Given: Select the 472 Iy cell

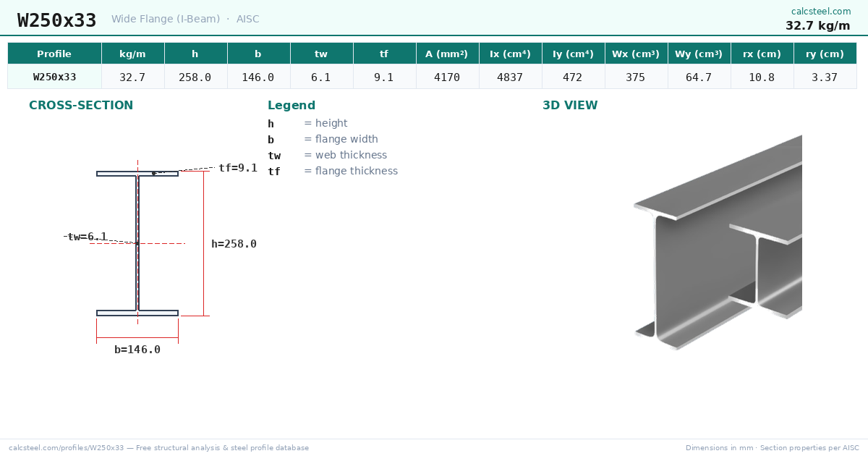Looking at the screenshot, I should coord(573,77).
